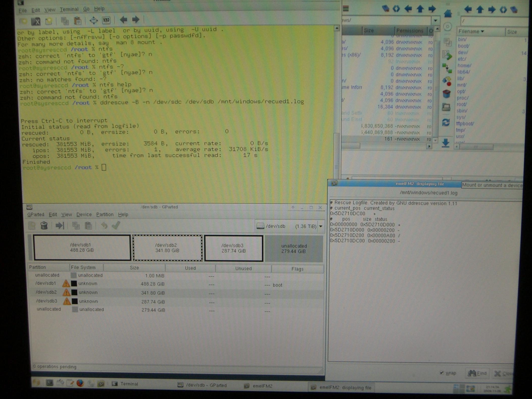
Task: Click the GParted resize/move arrow icon
Action: point(60,225)
